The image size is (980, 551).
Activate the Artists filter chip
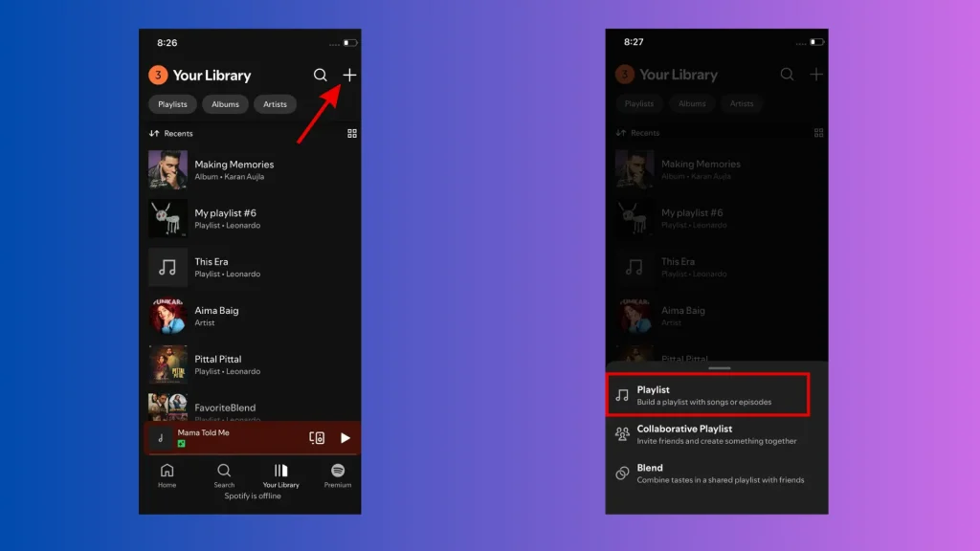[x=275, y=104]
